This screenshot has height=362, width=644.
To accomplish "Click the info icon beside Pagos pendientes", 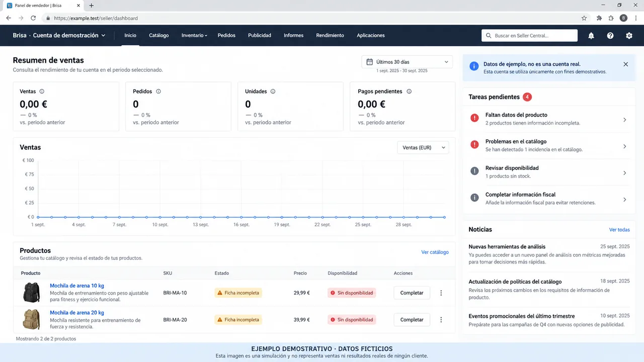I will 409,92.
